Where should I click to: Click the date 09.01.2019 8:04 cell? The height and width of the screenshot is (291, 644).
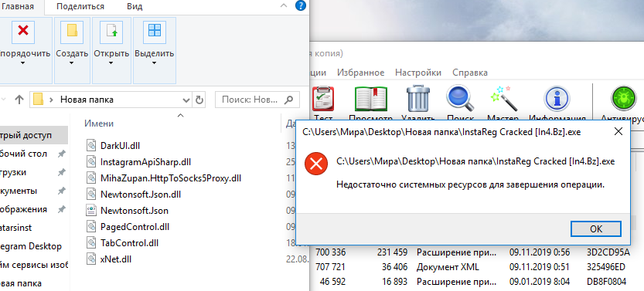click(x=540, y=282)
